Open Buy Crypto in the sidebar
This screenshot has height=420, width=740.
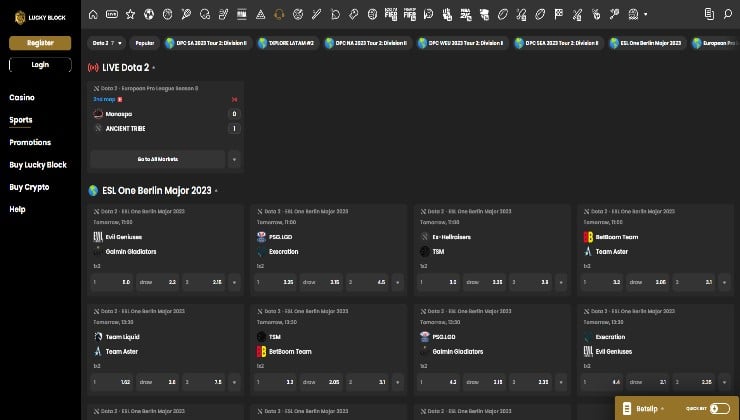[x=29, y=187]
